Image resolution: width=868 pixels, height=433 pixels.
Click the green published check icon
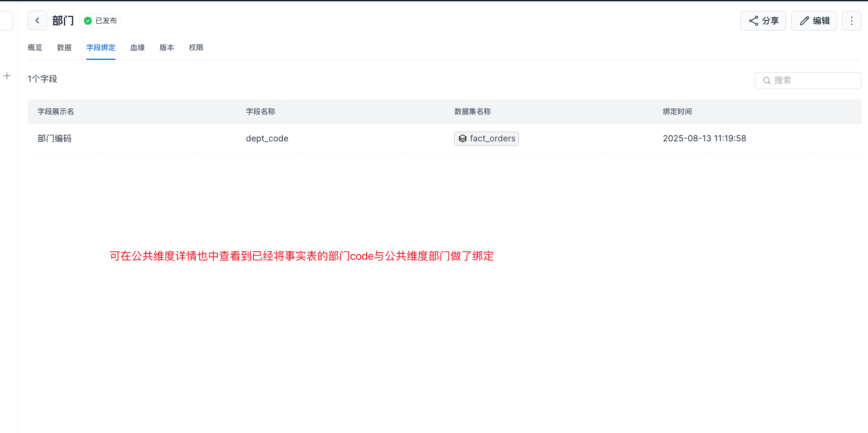pyautogui.click(x=88, y=21)
